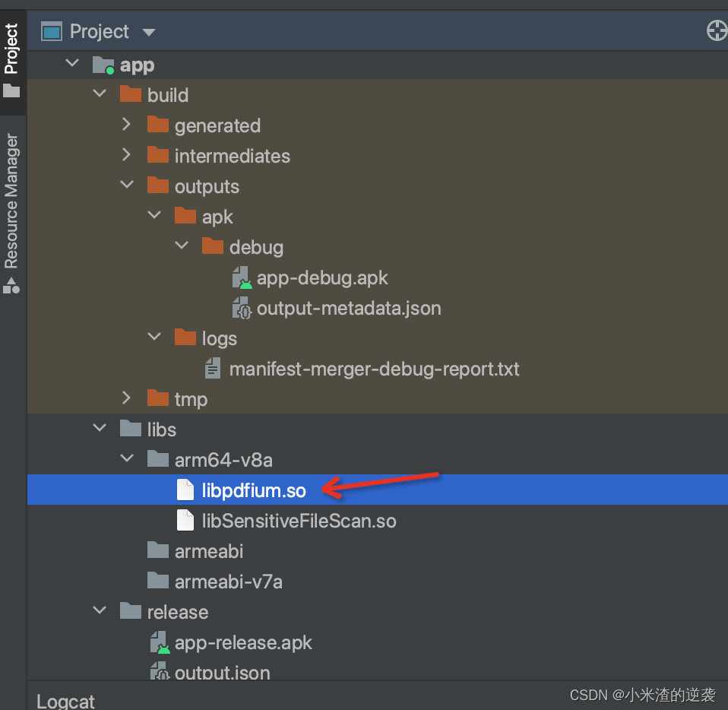Viewport: 728px width, 710px height.
Task: Select the tmp folder under build
Action: point(192,398)
